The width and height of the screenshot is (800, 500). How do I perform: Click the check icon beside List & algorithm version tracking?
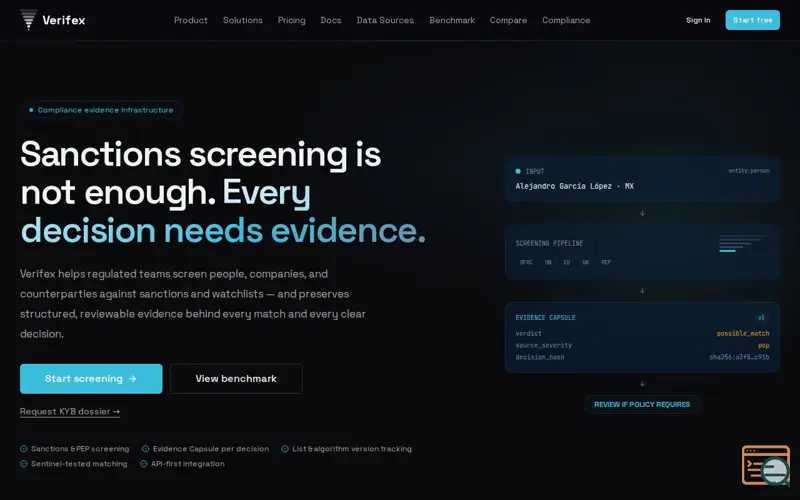point(285,449)
